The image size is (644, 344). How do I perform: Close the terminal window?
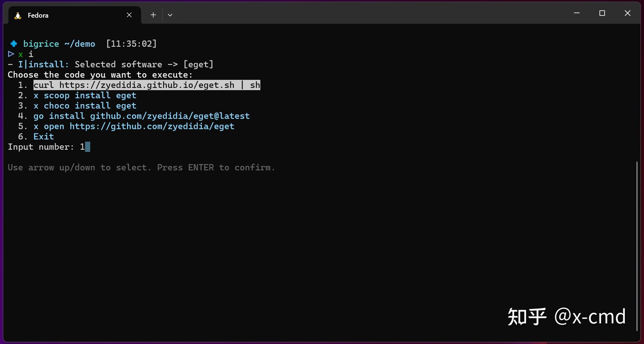point(627,13)
